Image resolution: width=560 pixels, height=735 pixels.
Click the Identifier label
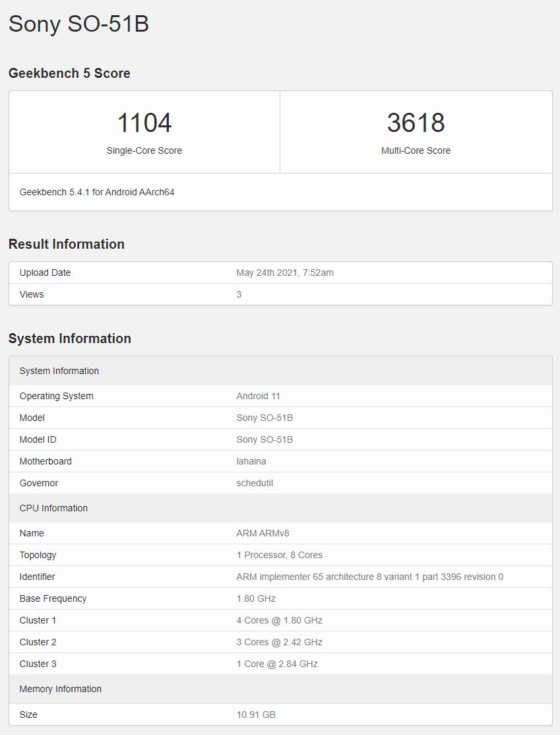coord(37,577)
